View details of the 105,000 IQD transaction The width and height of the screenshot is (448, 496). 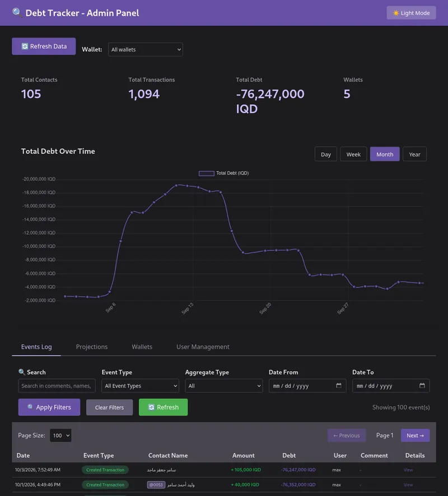point(408,470)
